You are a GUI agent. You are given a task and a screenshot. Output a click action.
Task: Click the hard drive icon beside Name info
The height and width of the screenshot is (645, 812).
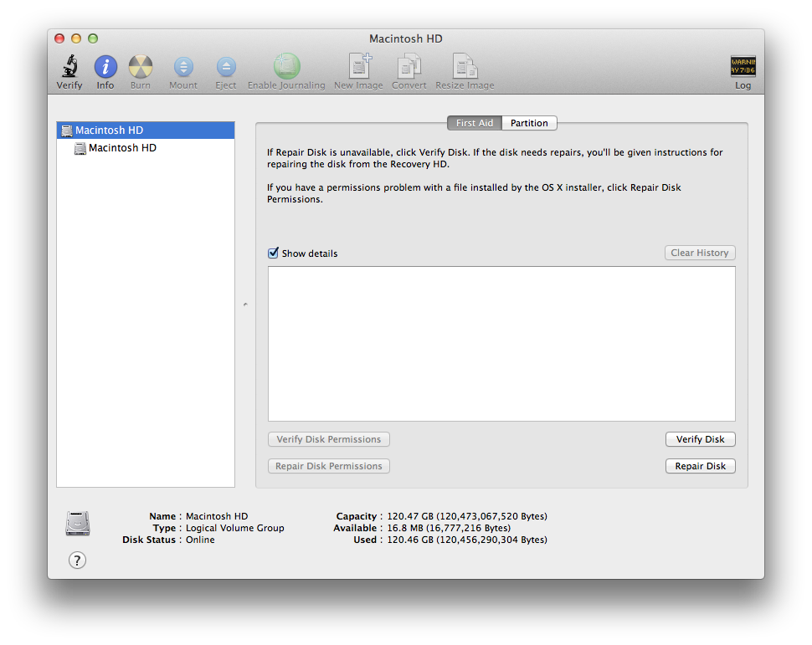click(x=78, y=524)
